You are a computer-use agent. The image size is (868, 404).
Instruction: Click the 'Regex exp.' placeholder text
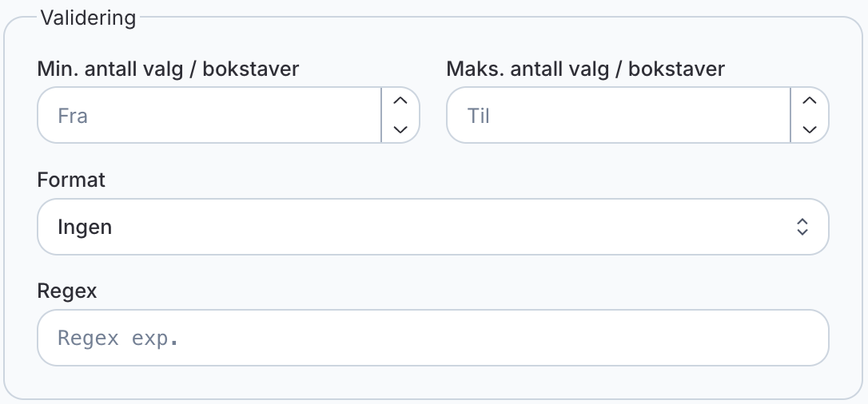[x=118, y=338]
